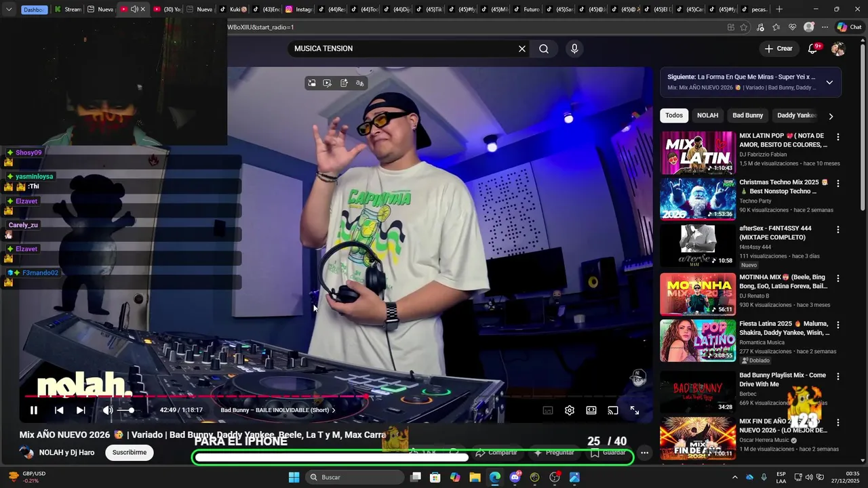The height and width of the screenshot is (488, 868).
Task: Switch the player to theater mode
Action: coord(591,410)
